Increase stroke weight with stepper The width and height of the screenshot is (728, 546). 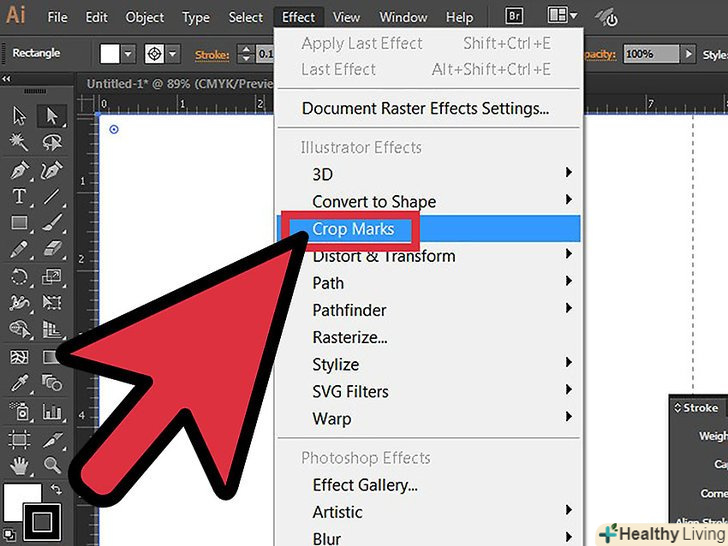246,49
